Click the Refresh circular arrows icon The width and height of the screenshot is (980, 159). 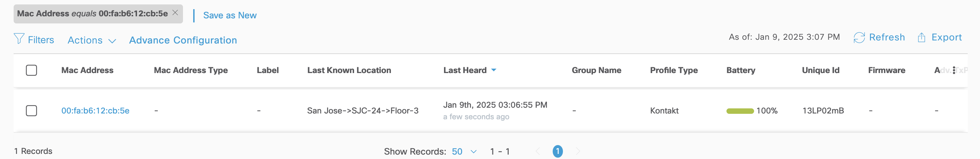point(859,38)
